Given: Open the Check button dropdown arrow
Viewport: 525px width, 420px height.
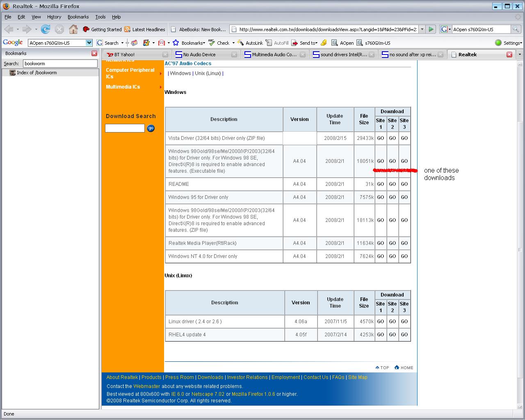Looking at the screenshot, I should [233, 43].
